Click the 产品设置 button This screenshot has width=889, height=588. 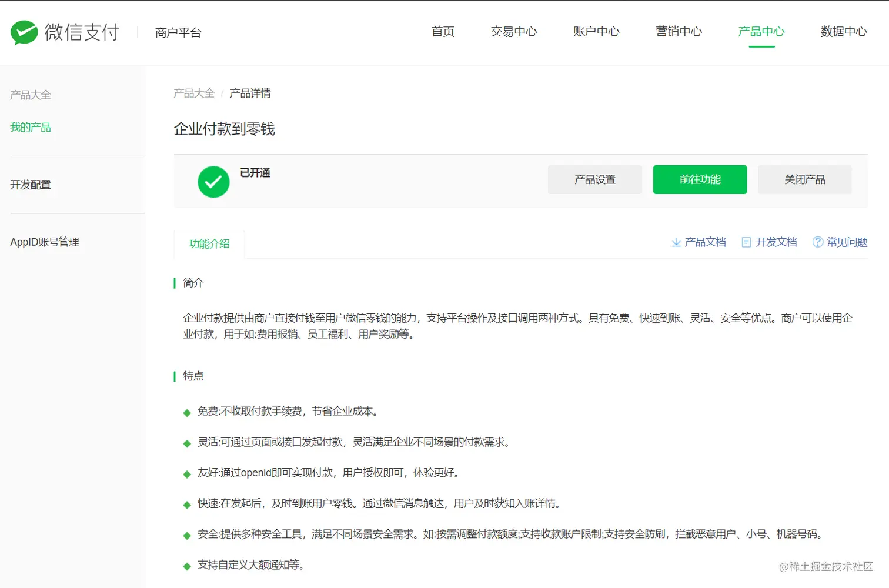click(x=595, y=179)
